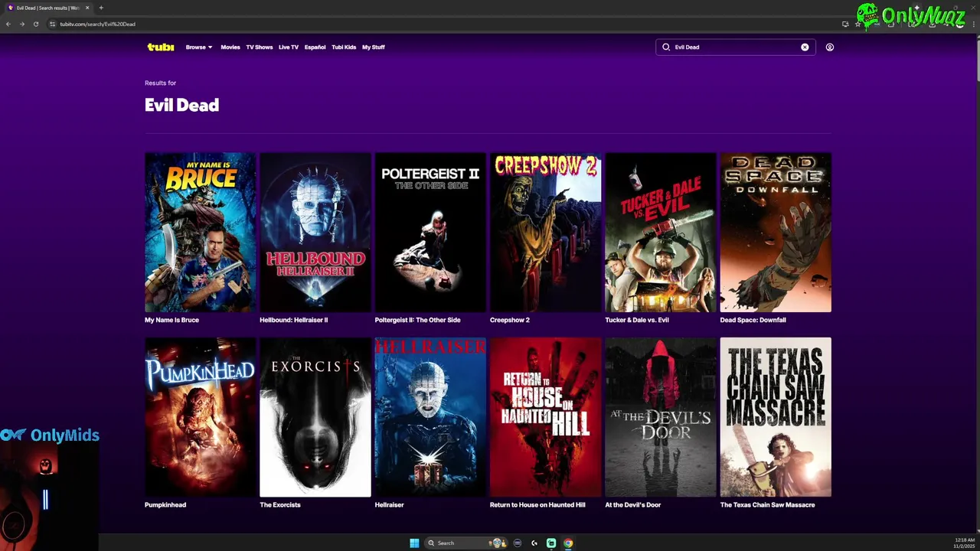
Task: Open The Exorcists poster
Action: coord(315,417)
